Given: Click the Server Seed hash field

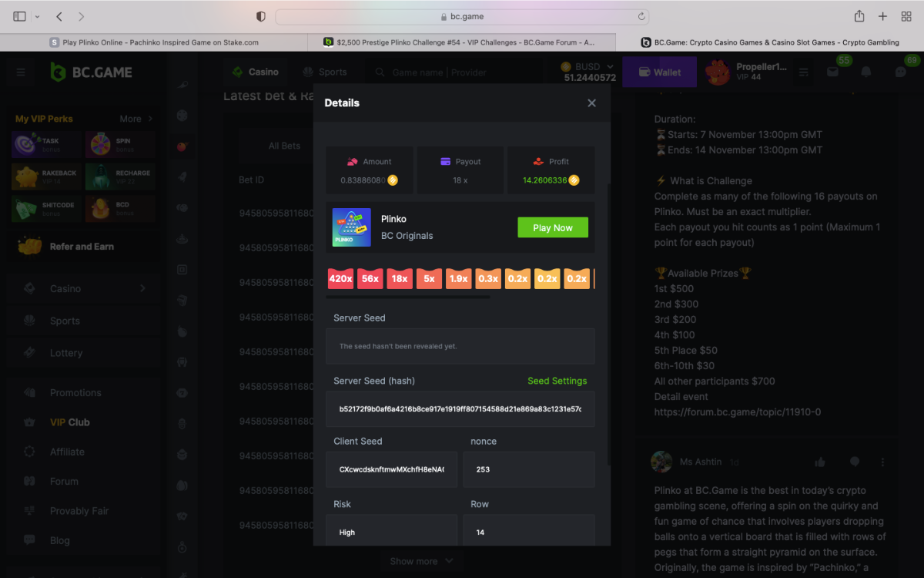Looking at the screenshot, I should click(460, 409).
